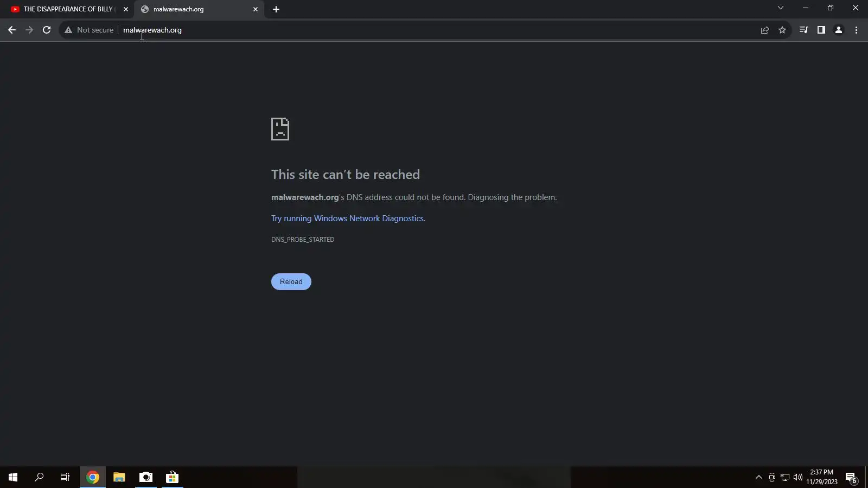
Task: Switch to THE DISAPPEARANCE OF BILLY tab
Action: (x=69, y=9)
